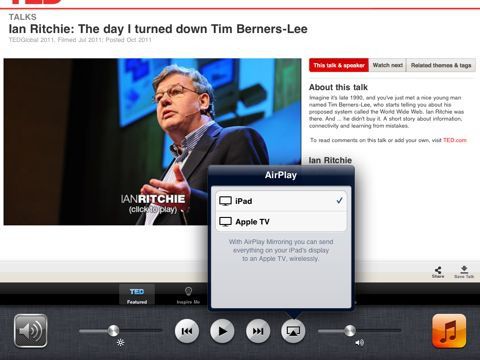The height and width of the screenshot is (360, 480).
Task: Open the Music app icon
Action: point(449,331)
